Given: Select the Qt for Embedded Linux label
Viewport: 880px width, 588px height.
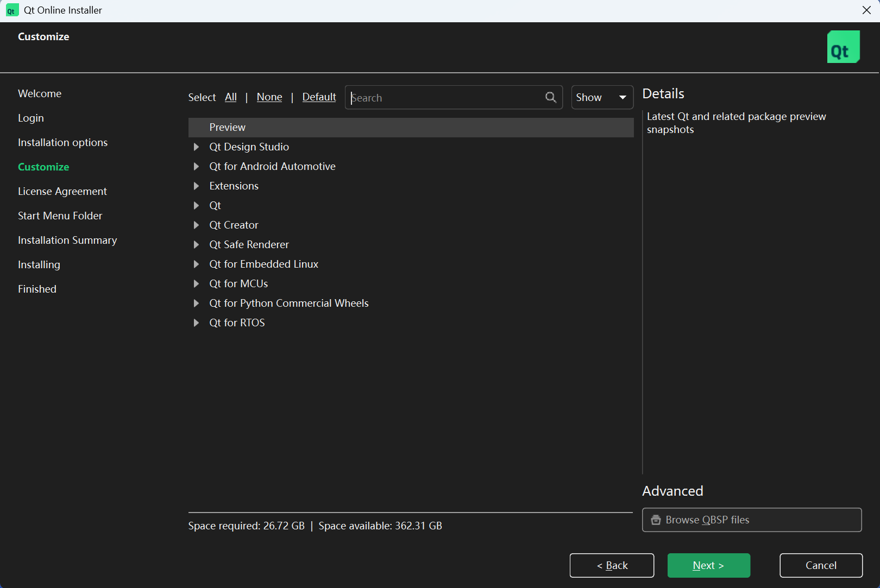Looking at the screenshot, I should pos(264,264).
